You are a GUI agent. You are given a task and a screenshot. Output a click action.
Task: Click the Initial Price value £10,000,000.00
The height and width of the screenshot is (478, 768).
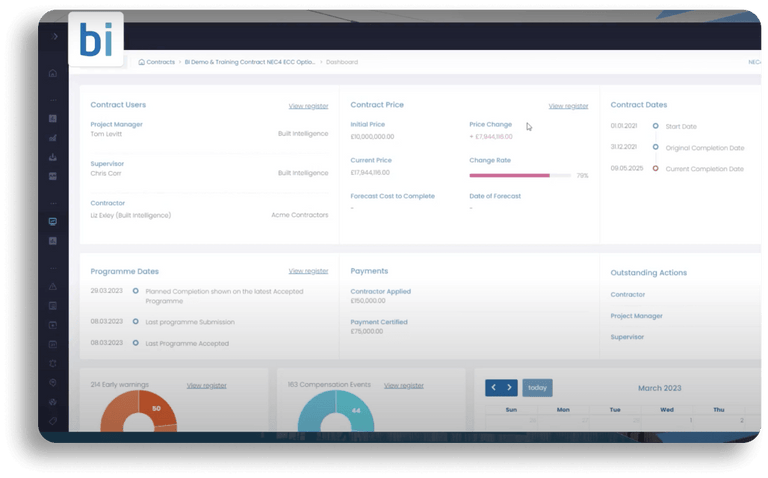[372, 137]
